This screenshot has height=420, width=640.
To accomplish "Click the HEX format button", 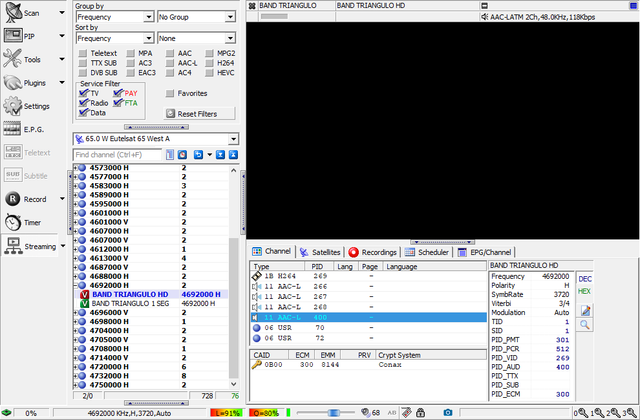I will pos(584,291).
